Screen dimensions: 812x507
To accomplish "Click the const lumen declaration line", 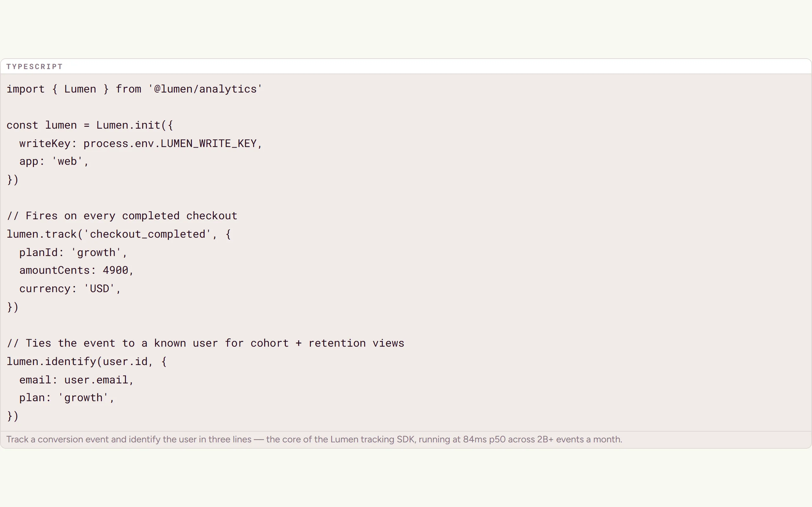I will click(90, 125).
